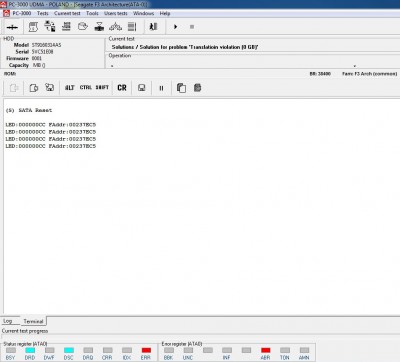400x362 pixels.
Task: Click the INF error register indicator
Action: 227,350
